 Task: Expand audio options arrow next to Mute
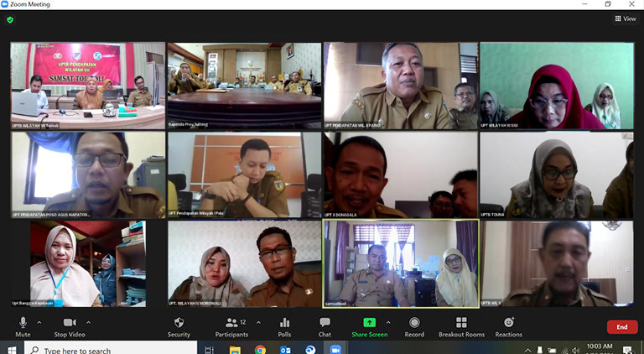pos(39,322)
